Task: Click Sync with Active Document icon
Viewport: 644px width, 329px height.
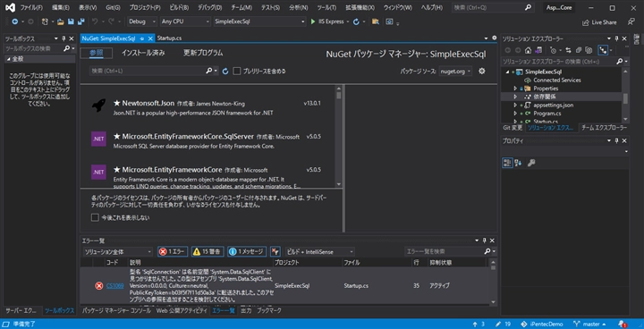Action: tap(569, 50)
